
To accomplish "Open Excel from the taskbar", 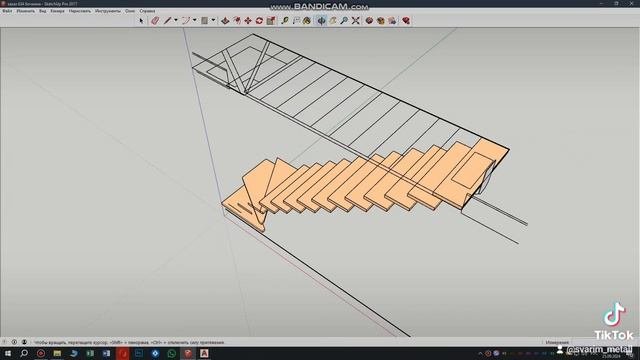I will click(90, 353).
